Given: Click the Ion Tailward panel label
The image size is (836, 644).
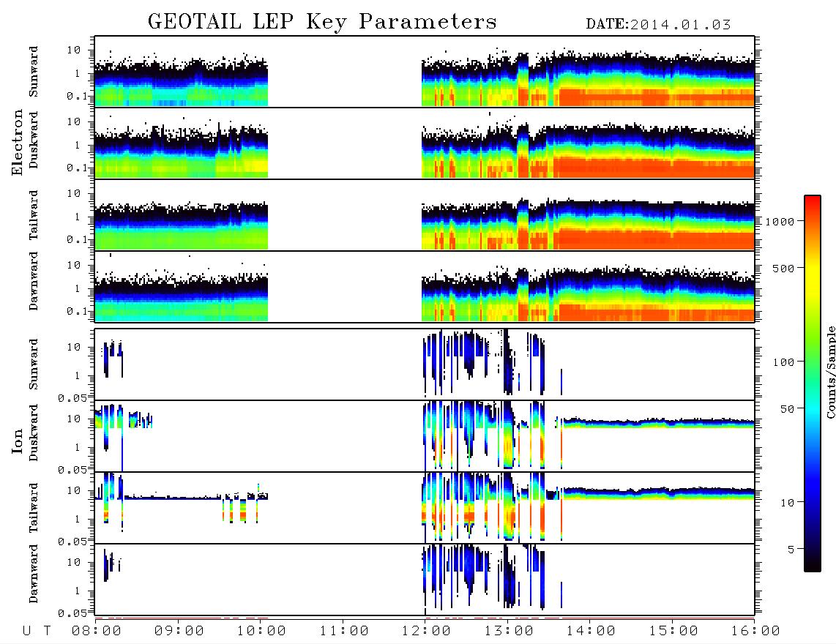Looking at the screenshot, I should click(34, 508).
